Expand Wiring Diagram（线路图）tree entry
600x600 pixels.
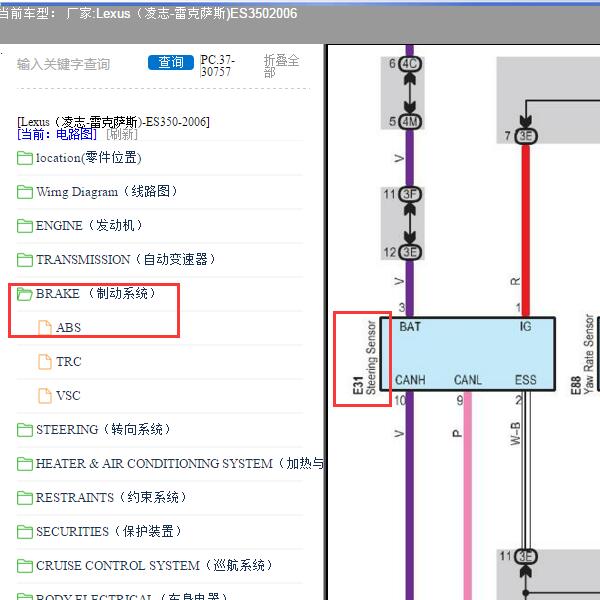tap(107, 192)
